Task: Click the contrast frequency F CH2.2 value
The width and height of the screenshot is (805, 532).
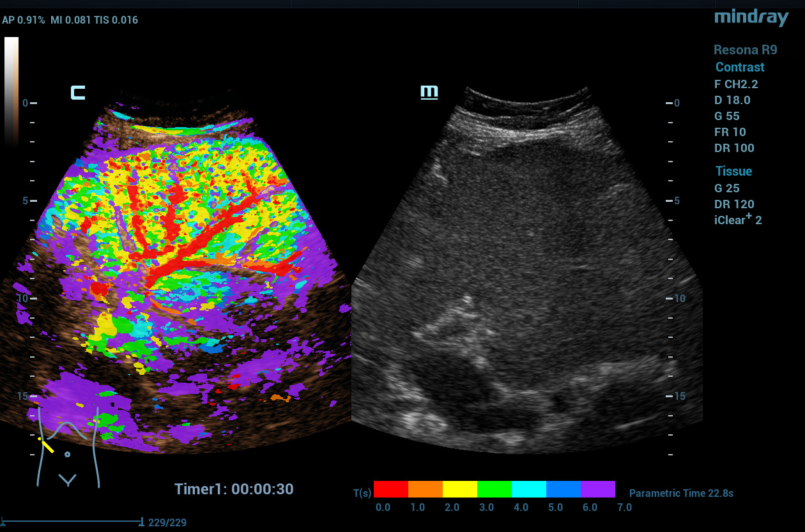Action: (x=736, y=84)
